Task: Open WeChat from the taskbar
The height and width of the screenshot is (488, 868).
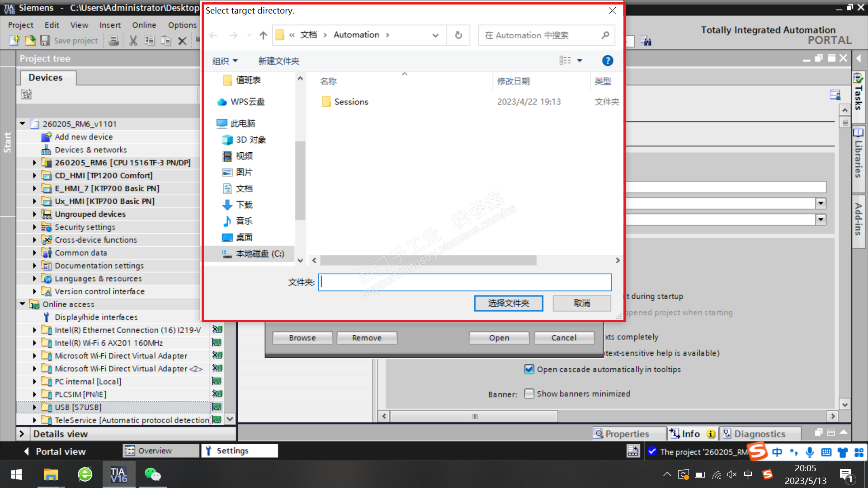Action: 152,474
